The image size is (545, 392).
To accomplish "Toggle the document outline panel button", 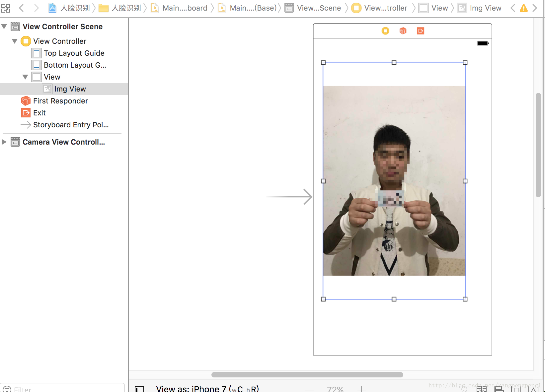I will 139,389.
